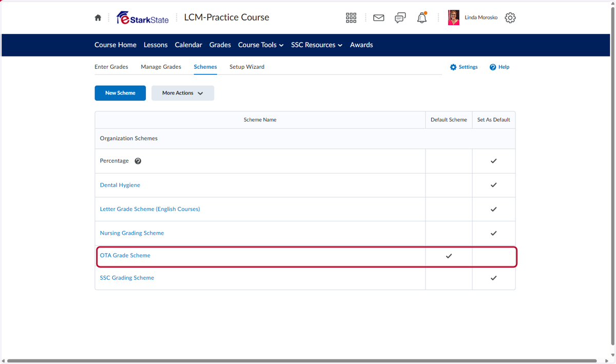616x364 pixels.
Task: Open the message alerts envelope icon
Action: 379,18
